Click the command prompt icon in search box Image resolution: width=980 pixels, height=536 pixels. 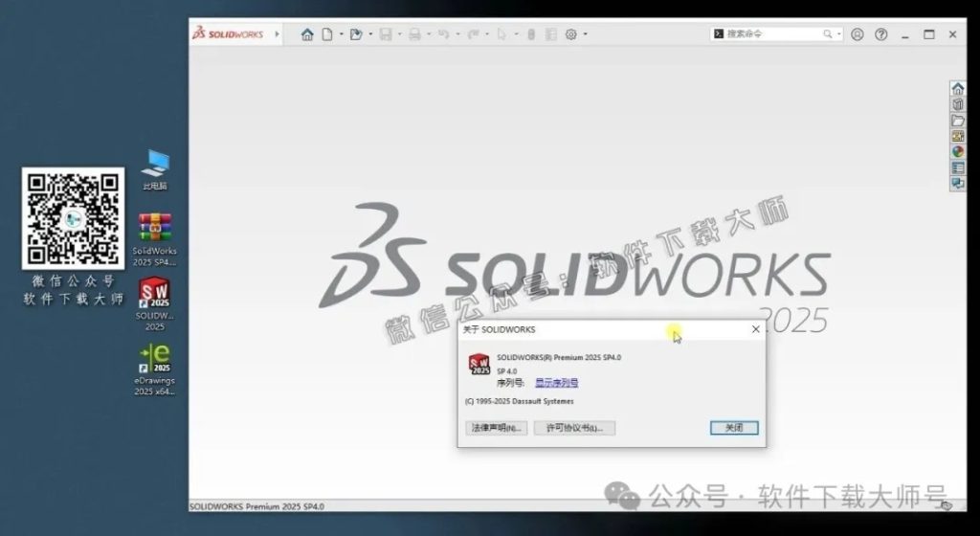pyautogui.click(x=719, y=33)
